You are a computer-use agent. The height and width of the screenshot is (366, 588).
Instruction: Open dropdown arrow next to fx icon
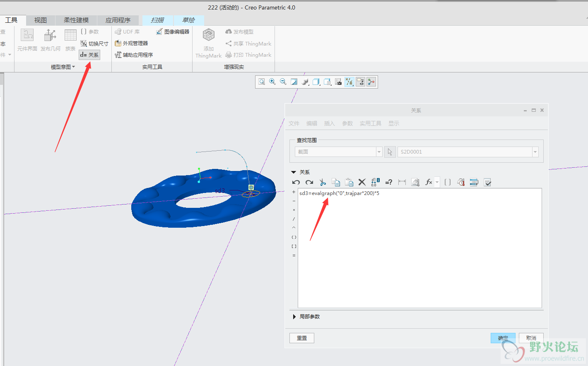(437, 182)
